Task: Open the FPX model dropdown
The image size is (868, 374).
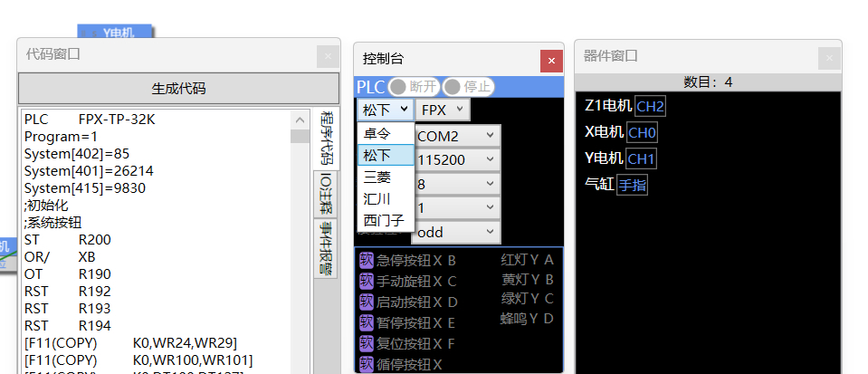Action: click(x=444, y=110)
